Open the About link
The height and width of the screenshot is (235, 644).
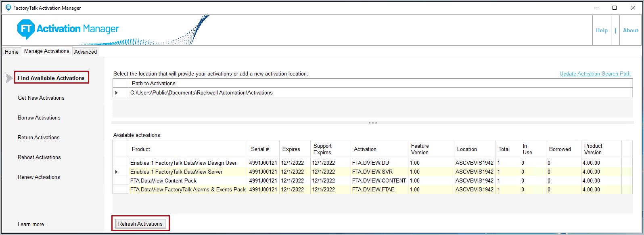pyautogui.click(x=631, y=30)
